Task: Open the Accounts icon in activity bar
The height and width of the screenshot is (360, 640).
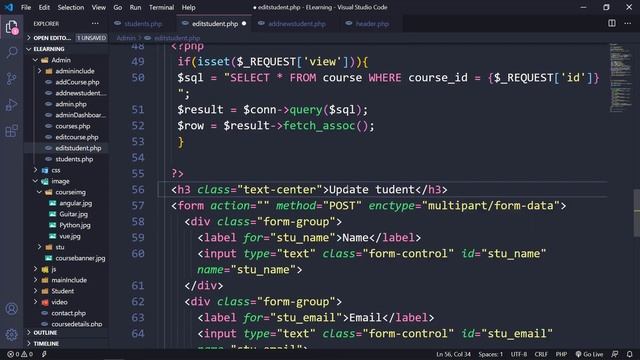Action: (11, 309)
